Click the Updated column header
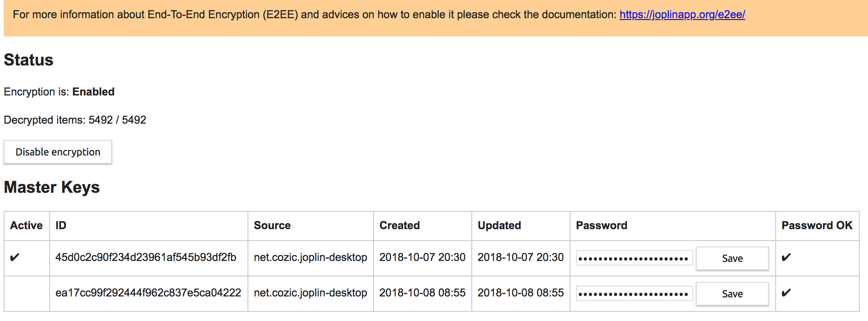The height and width of the screenshot is (321, 868). 499,226
